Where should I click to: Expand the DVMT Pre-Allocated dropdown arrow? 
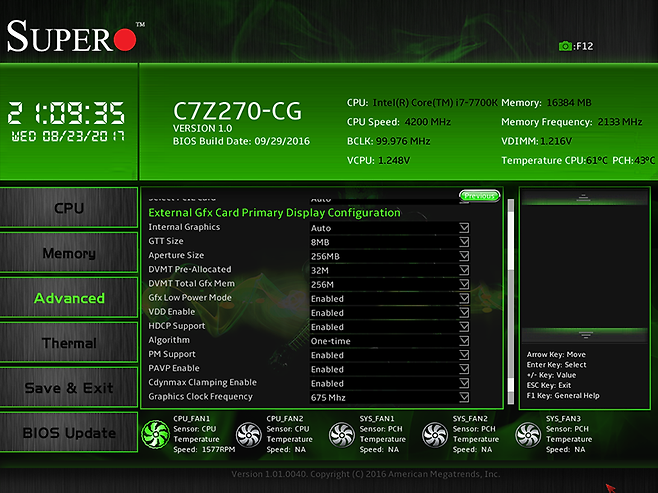pyautogui.click(x=464, y=270)
